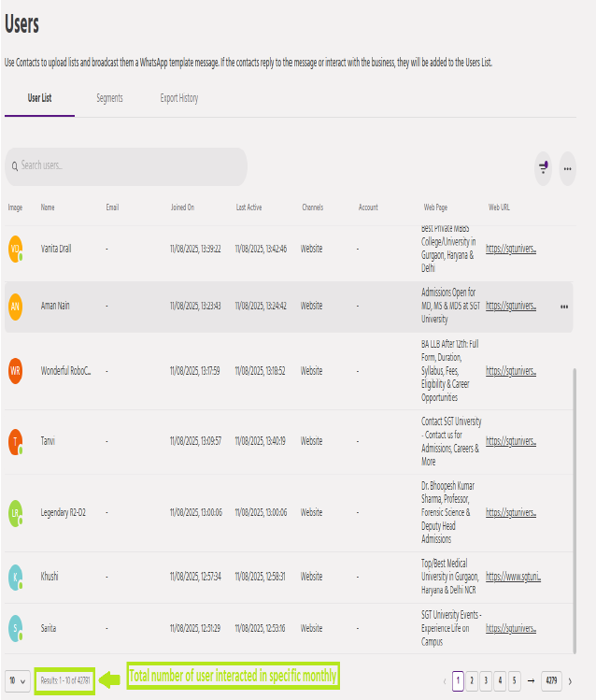Open the more options menu above table
The image size is (596, 700).
tap(567, 168)
